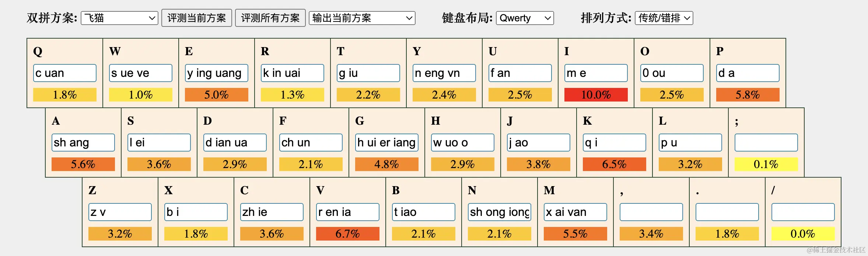
Task: Click the 评测所有方案 button
Action: (x=270, y=18)
